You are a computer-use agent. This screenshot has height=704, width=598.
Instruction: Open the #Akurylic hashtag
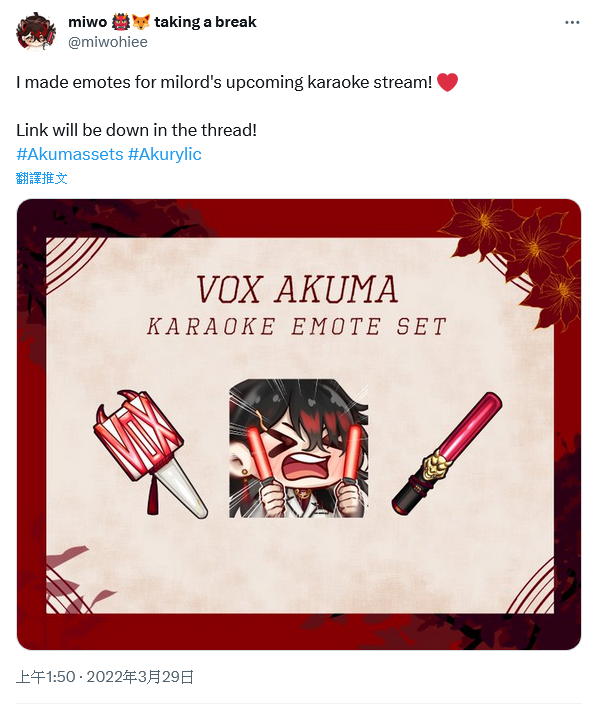pos(165,154)
